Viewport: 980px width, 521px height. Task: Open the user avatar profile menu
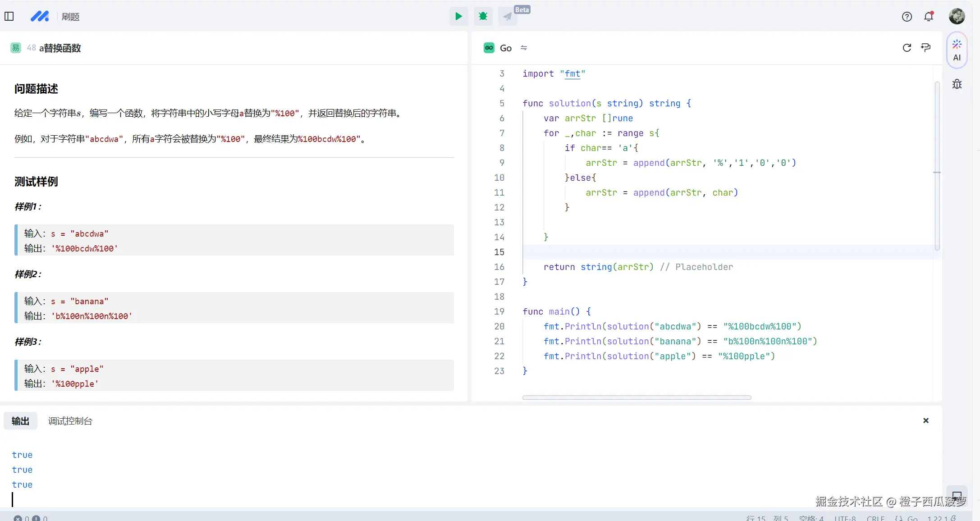[x=957, y=16]
